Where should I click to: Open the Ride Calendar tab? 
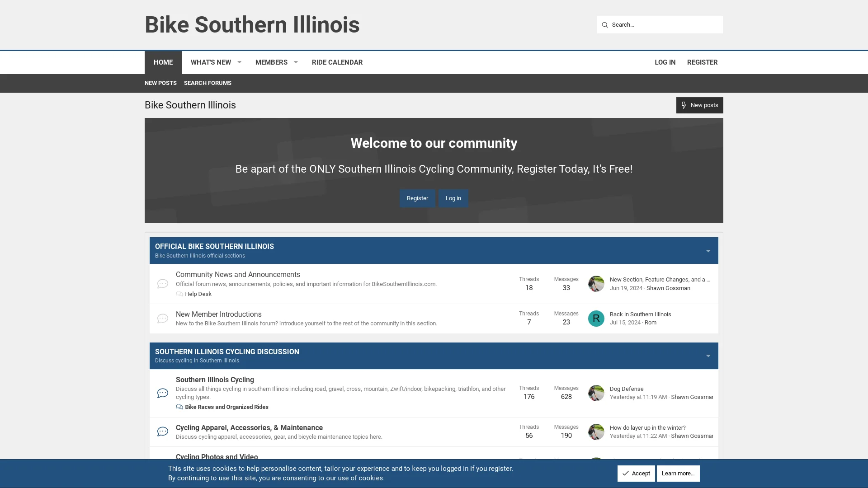[x=337, y=62]
